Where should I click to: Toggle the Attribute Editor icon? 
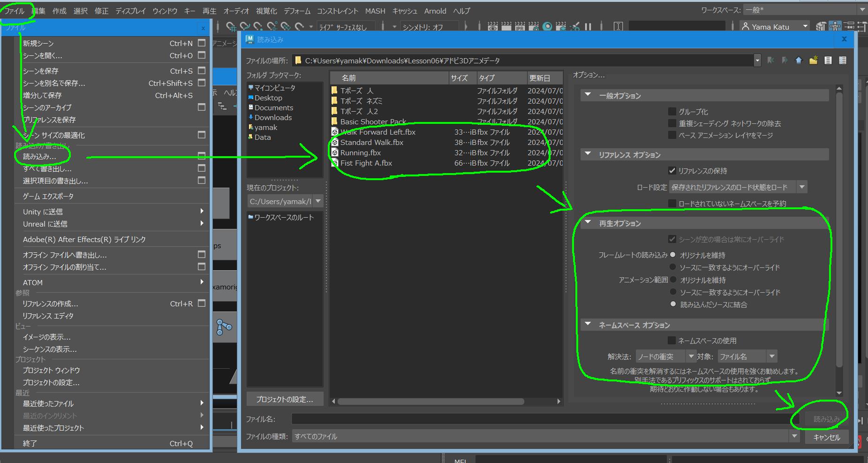849,26
